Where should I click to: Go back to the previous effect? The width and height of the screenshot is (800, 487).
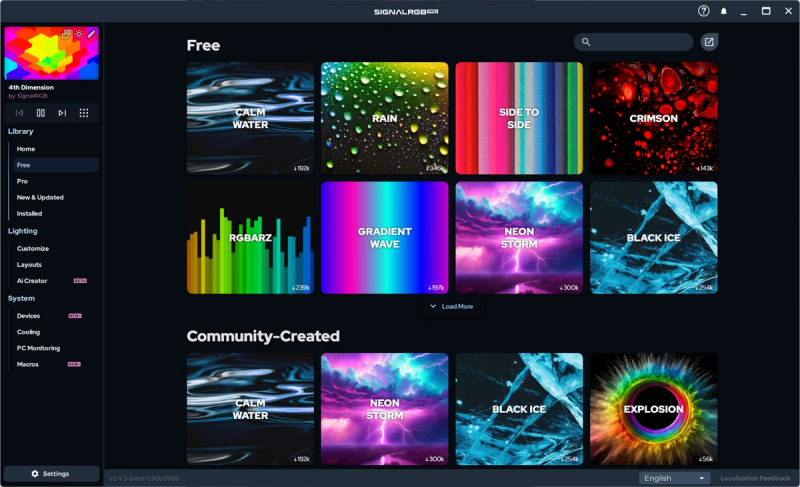point(19,113)
